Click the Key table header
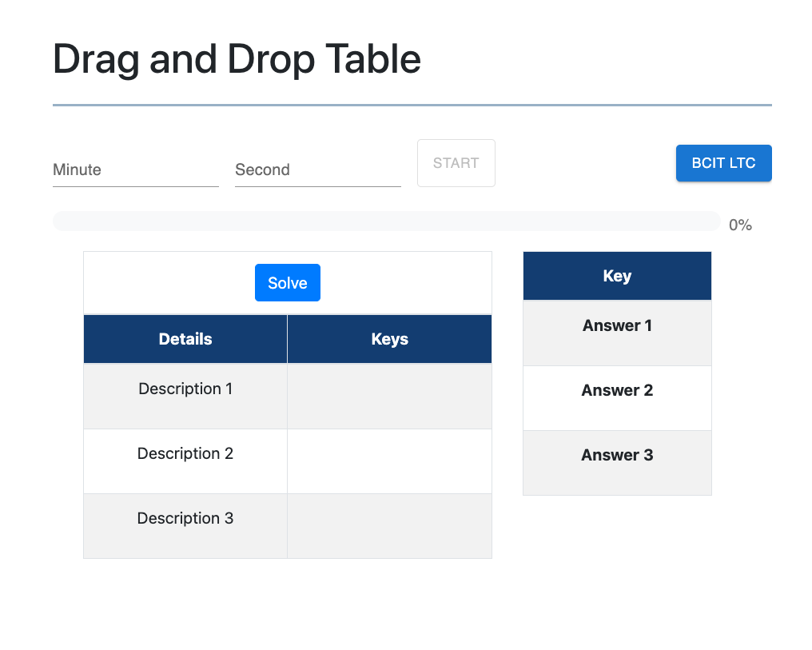The width and height of the screenshot is (812, 650). 616,275
